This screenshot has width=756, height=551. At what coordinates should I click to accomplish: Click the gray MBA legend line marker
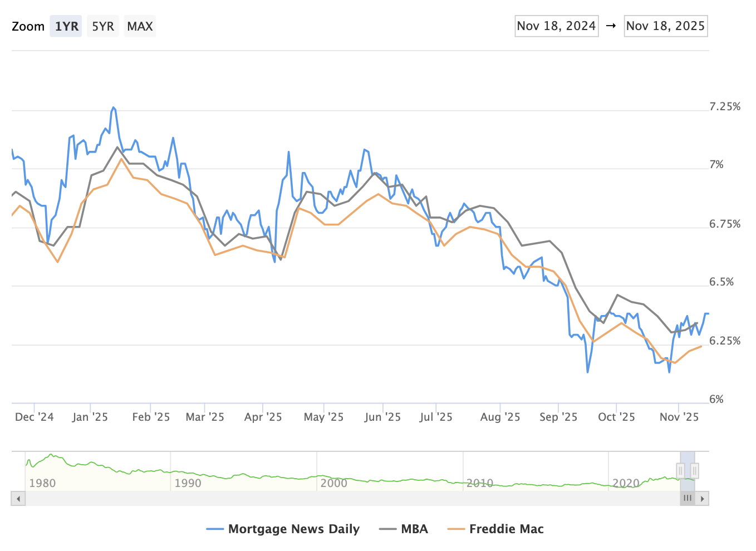pos(388,529)
